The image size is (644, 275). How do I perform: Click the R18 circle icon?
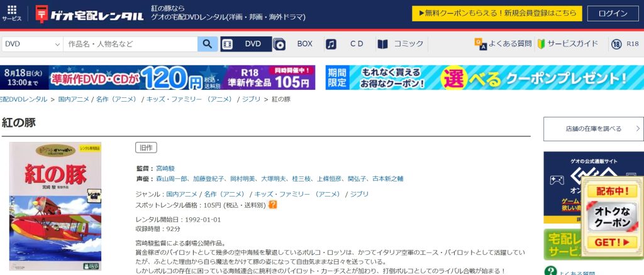tap(616, 44)
